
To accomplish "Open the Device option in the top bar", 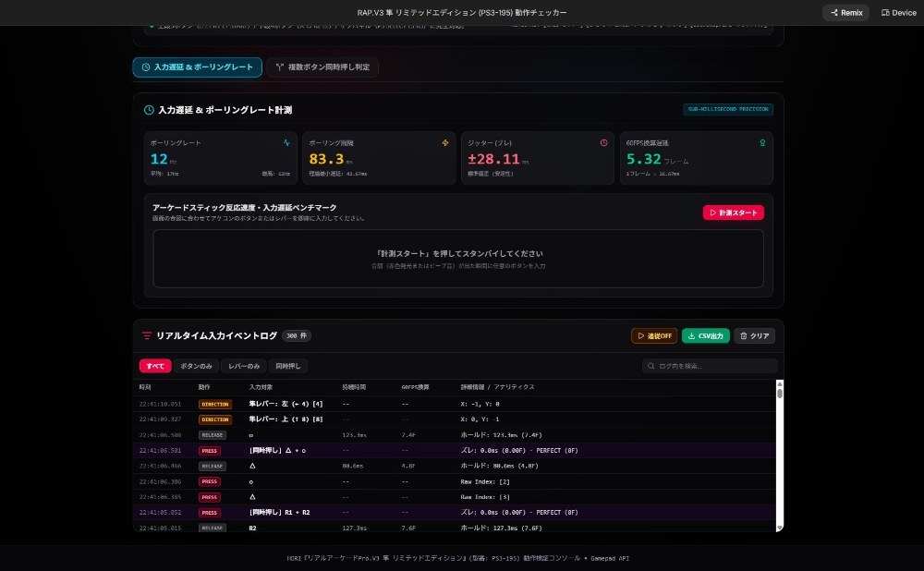I will [x=899, y=12].
